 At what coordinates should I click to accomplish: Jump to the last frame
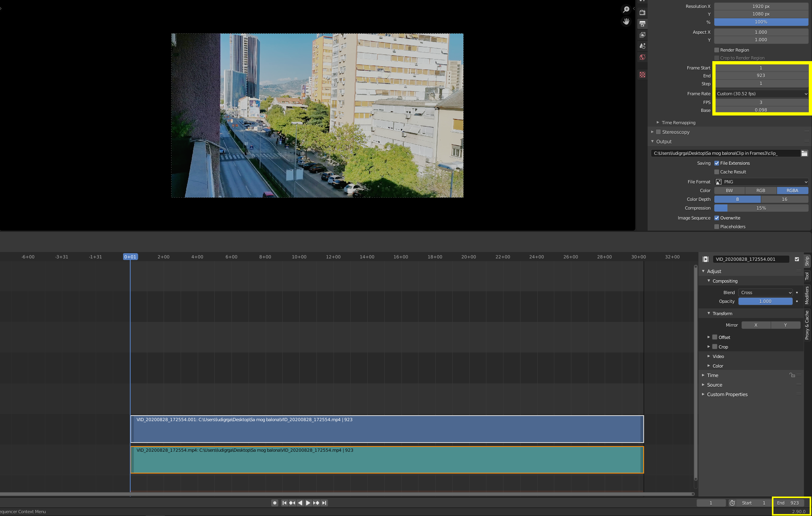point(324,503)
